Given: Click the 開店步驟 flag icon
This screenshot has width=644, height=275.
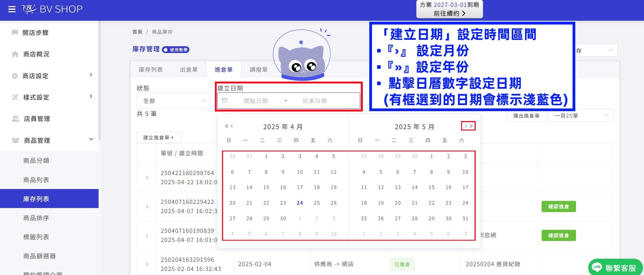Looking at the screenshot, I should [x=15, y=33].
